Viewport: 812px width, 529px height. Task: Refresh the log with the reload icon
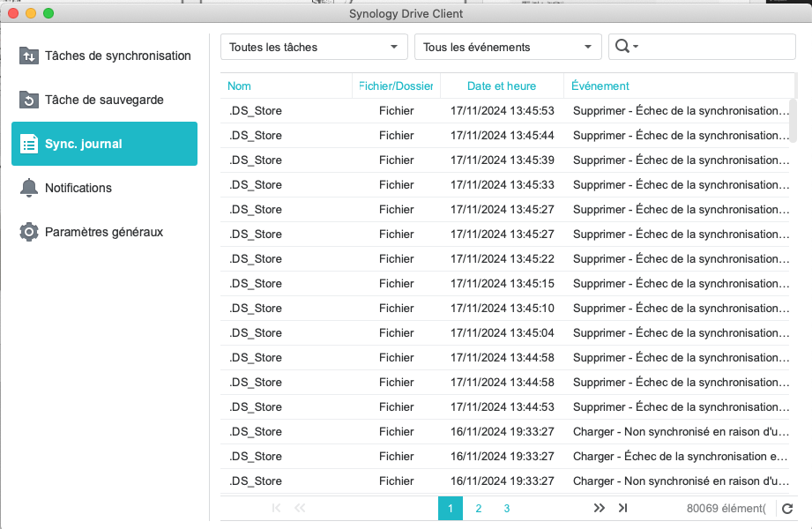tap(787, 509)
